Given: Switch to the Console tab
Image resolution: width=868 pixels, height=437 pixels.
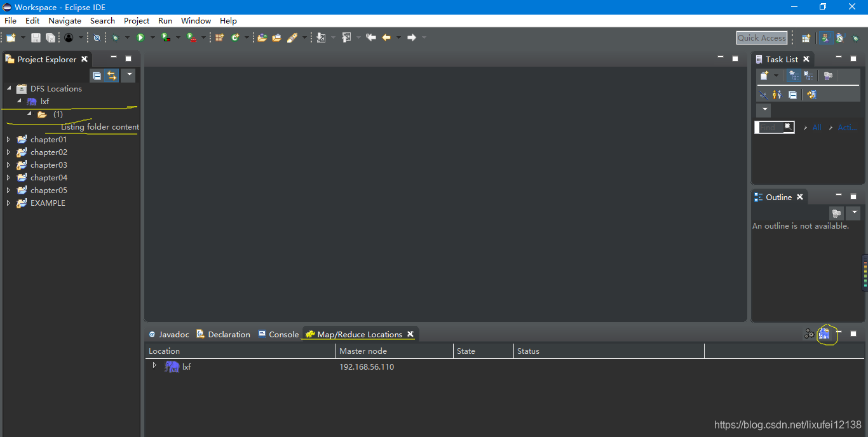Looking at the screenshot, I should pos(278,334).
